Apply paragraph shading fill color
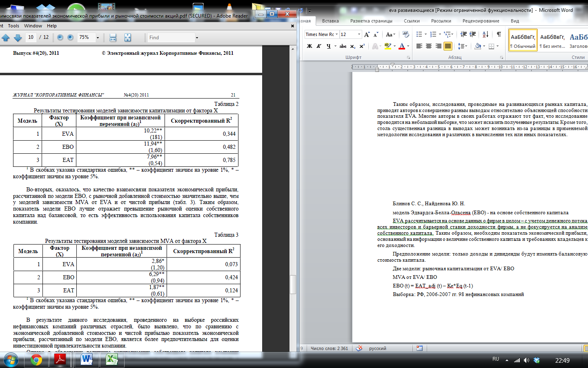The image size is (588, 368). pyautogui.click(x=478, y=46)
